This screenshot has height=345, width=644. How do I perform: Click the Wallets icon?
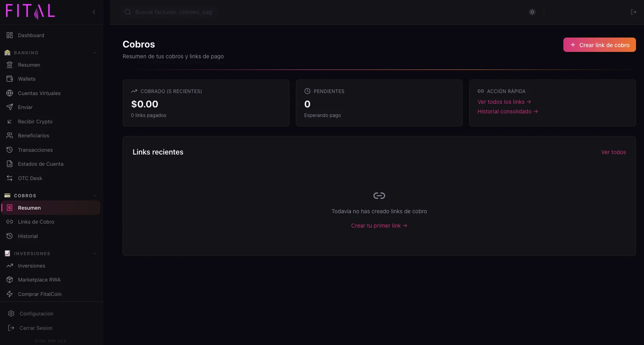click(x=10, y=79)
